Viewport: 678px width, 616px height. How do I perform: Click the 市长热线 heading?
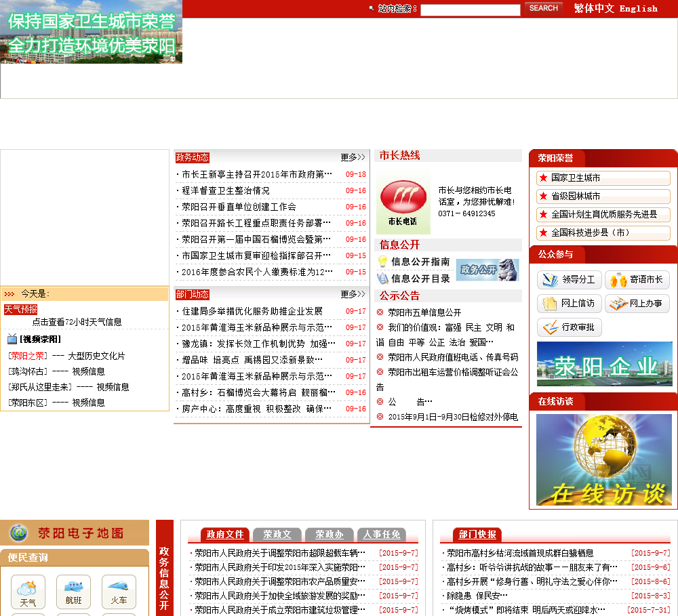click(x=399, y=156)
